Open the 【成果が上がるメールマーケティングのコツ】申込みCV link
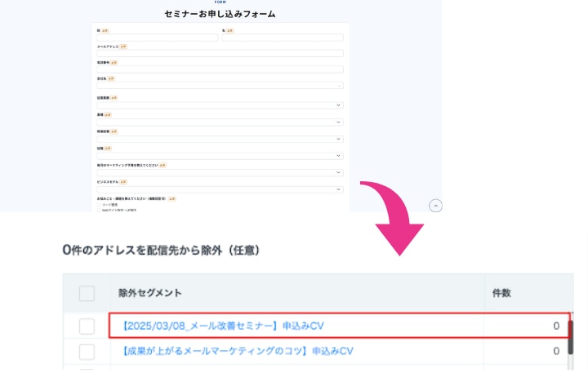This screenshot has height=382, width=588. point(238,351)
